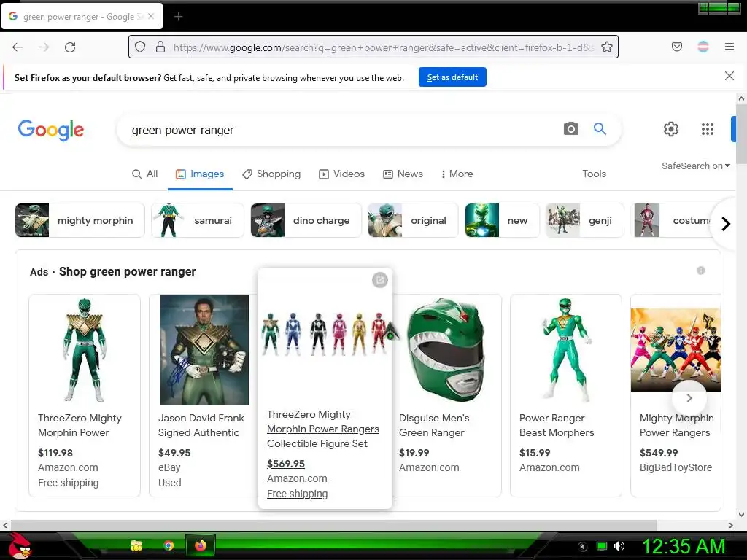Set Firefox as default browser

point(452,77)
